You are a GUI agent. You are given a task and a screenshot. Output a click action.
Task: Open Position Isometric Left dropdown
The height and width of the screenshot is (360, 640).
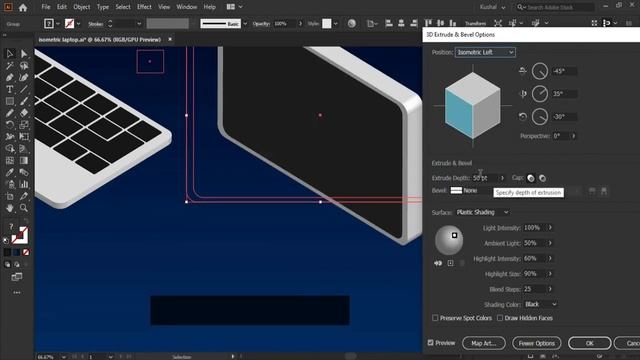485,52
